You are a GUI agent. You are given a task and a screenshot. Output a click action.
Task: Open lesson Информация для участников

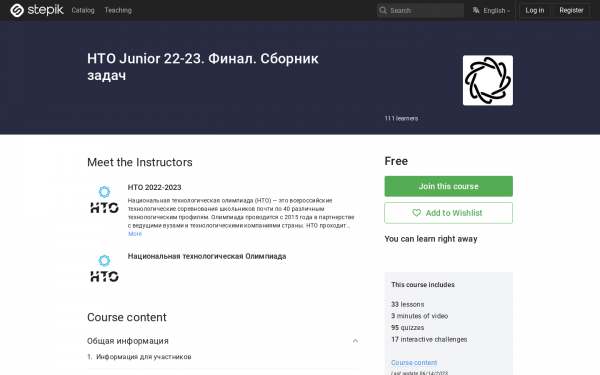(143, 357)
